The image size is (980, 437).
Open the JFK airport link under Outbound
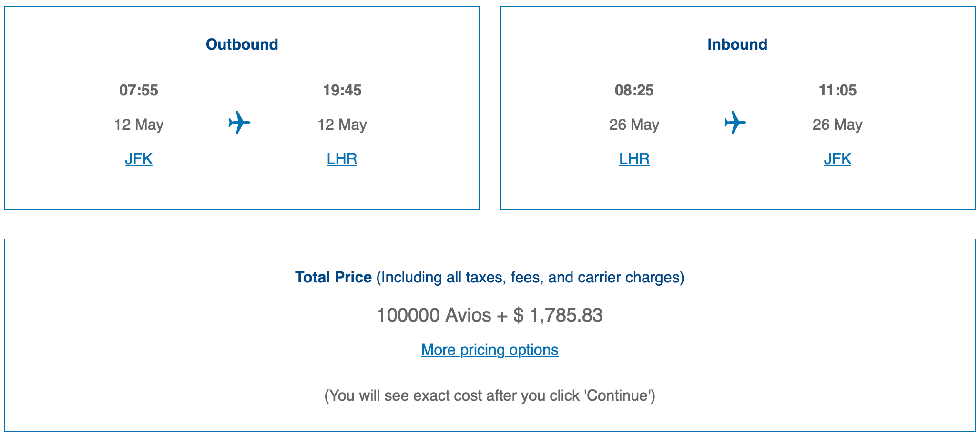coord(138,158)
